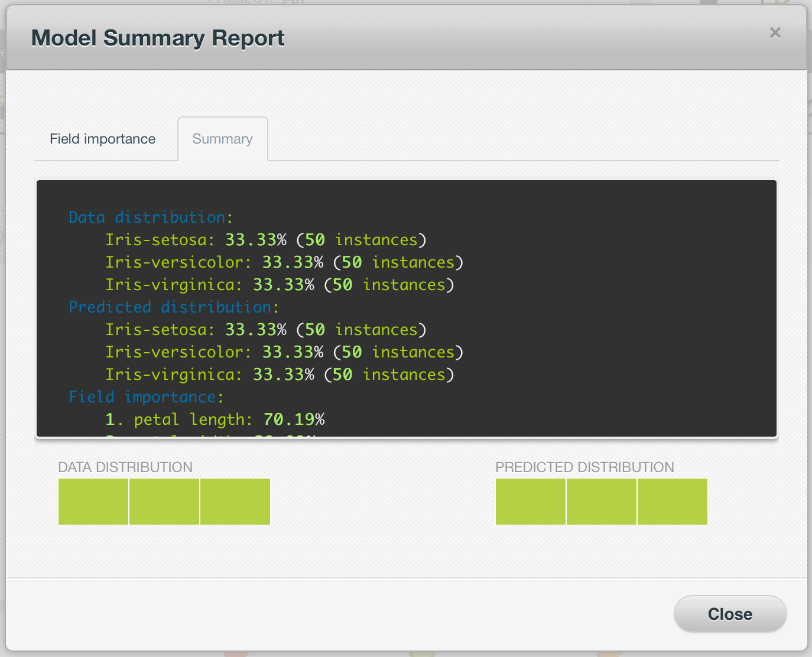
Task: Click the right segment of Data Distribution bar
Action: pyautogui.click(x=235, y=502)
